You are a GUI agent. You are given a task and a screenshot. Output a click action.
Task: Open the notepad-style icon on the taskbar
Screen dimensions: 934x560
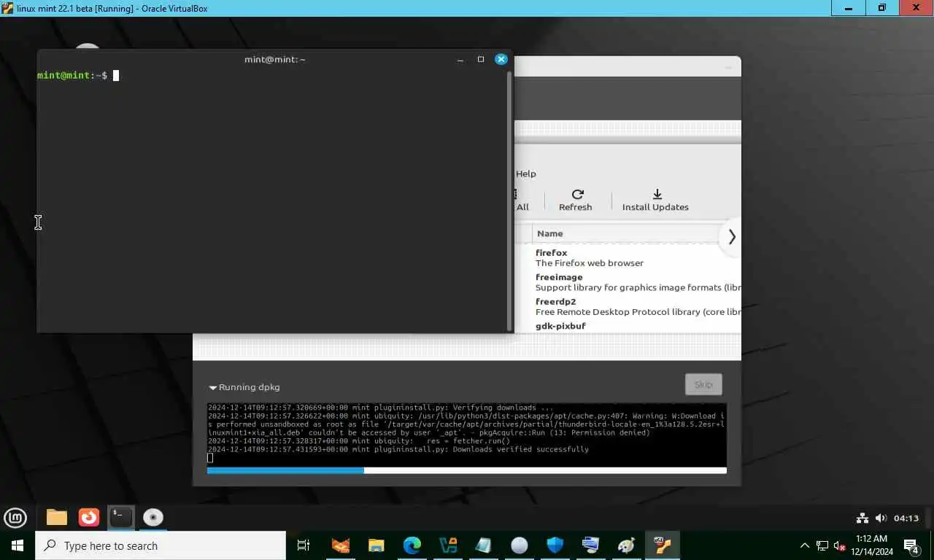483,545
